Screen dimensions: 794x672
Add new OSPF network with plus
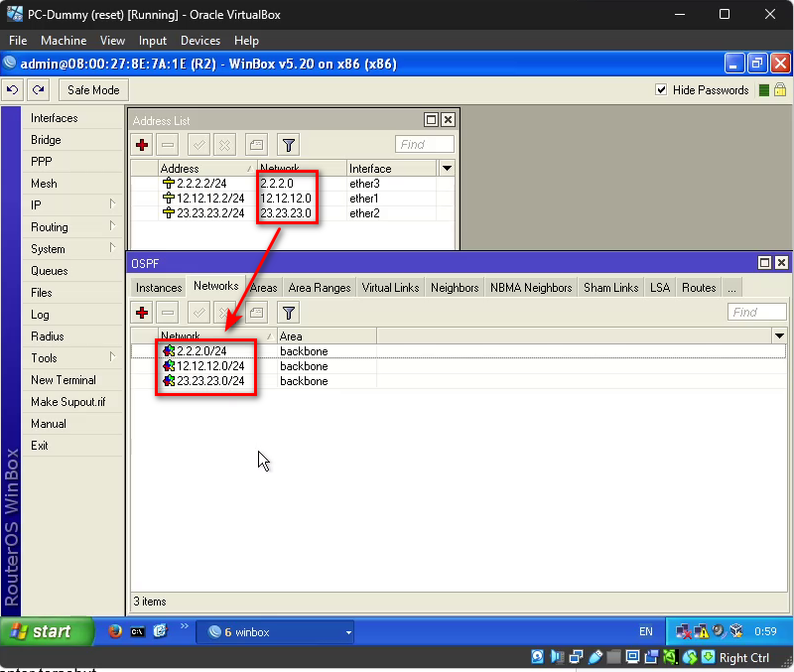pyautogui.click(x=142, y=313)
